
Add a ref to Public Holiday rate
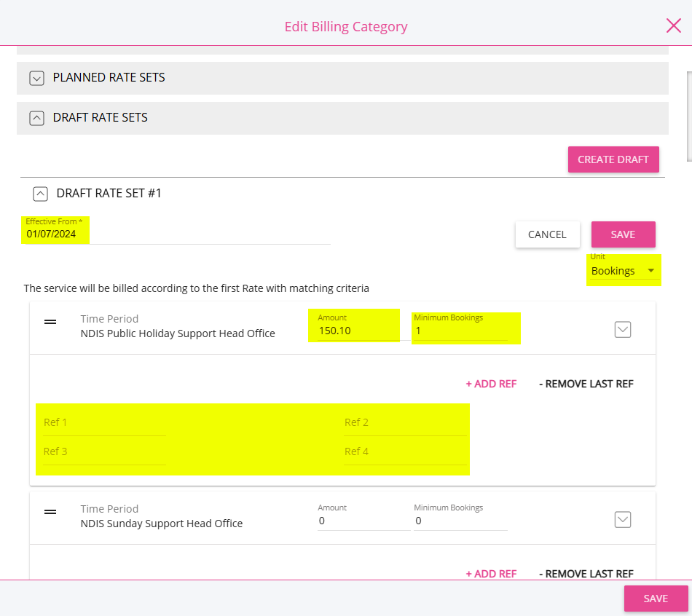click(x=491, y=384)
